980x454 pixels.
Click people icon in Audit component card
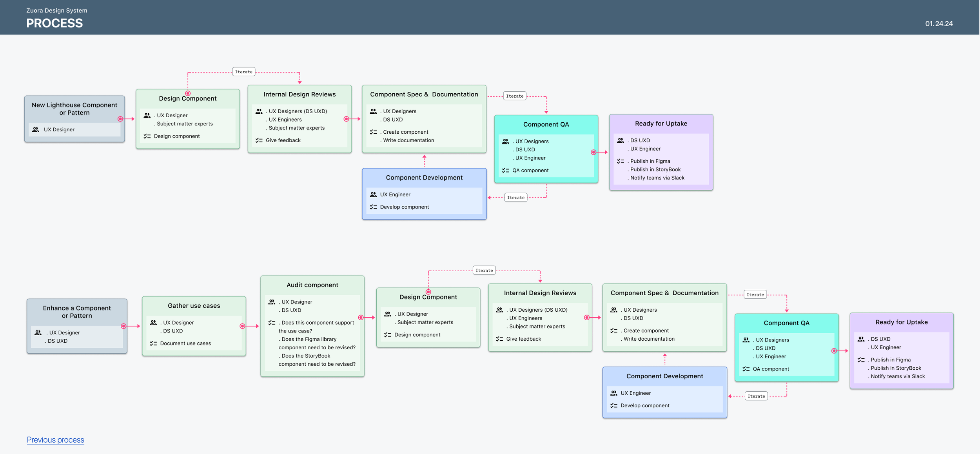click(x=272, y=302)
